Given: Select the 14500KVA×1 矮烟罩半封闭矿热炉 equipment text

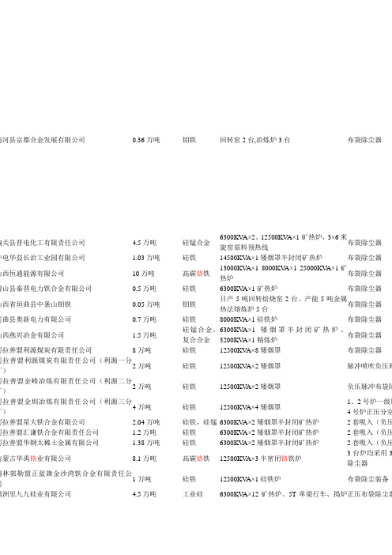Looking at the screenshot, I should coord(270,258).
